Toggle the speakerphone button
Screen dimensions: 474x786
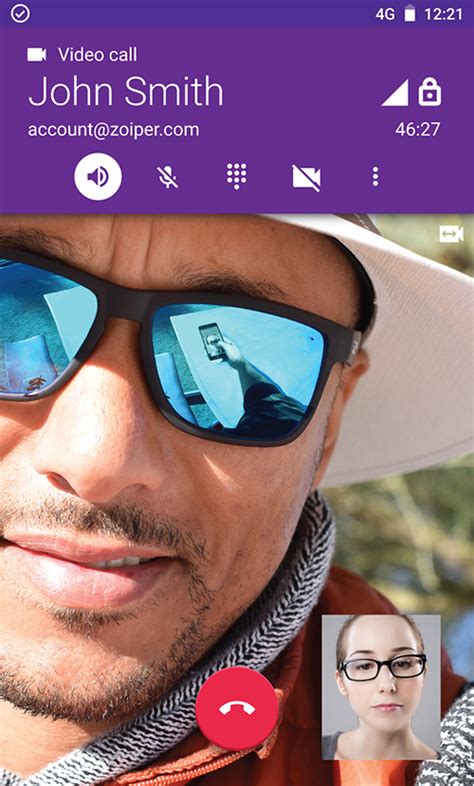coord(98,177)
